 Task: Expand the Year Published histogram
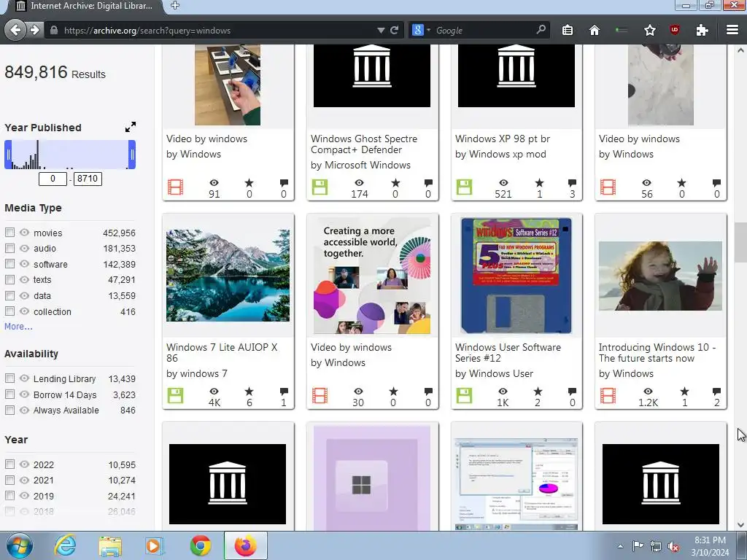click(130, 127)
